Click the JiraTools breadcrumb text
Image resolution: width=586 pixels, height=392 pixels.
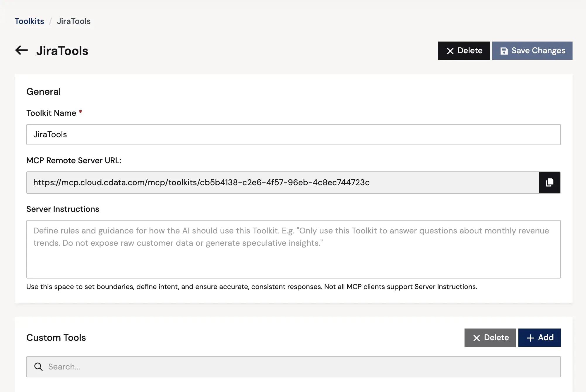coord(74,21)
